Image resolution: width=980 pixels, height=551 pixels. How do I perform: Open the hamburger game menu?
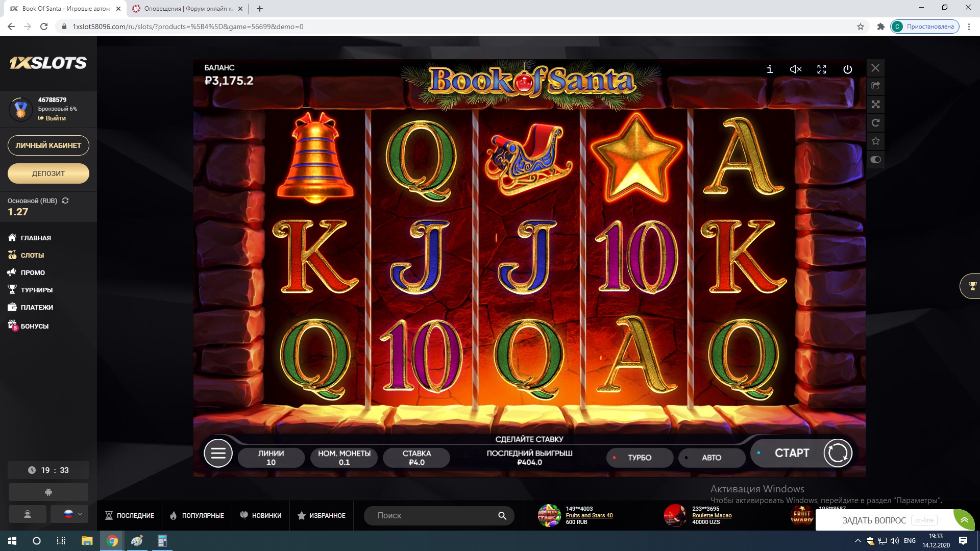point(218,453)
